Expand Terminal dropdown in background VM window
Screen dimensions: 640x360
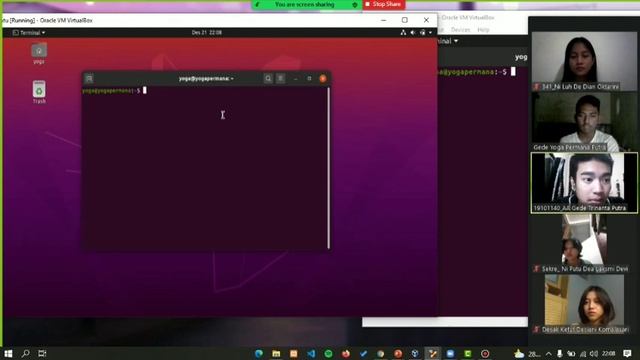(448, 41)
